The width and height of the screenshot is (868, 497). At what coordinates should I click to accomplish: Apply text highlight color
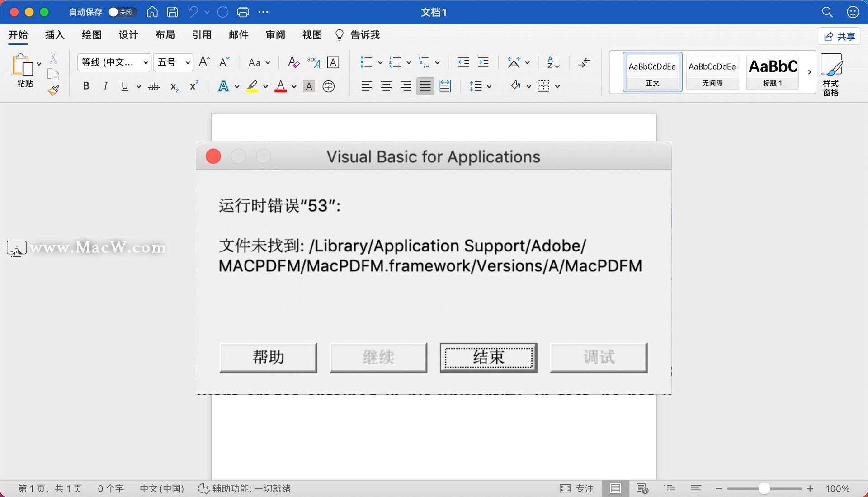(252, 86)
